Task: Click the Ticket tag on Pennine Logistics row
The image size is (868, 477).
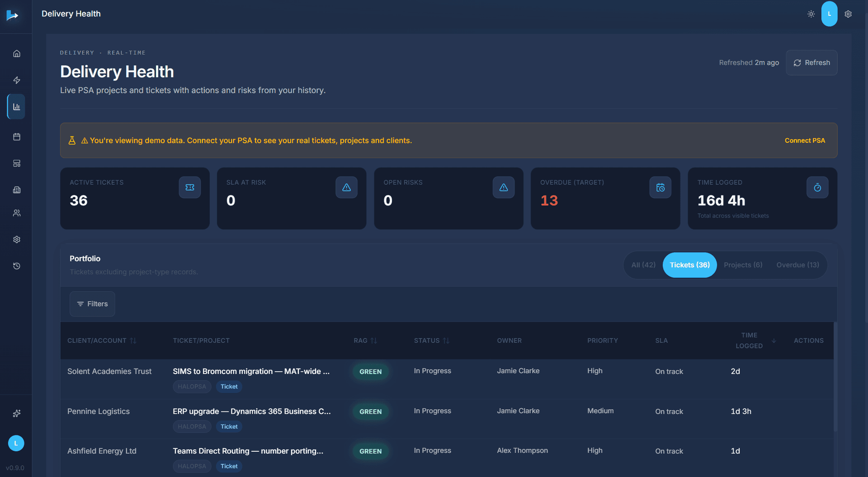Action: pyautogui.click(x=229, y=427)
